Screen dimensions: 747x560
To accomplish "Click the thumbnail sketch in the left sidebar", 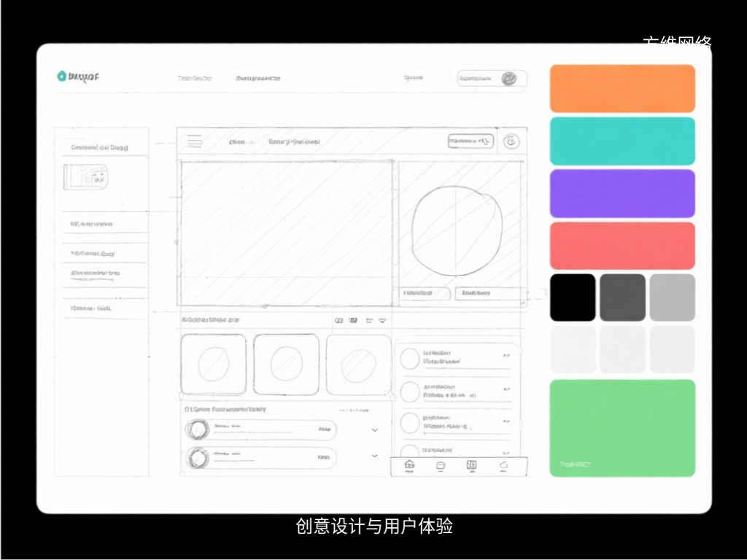I will [88, 177].
